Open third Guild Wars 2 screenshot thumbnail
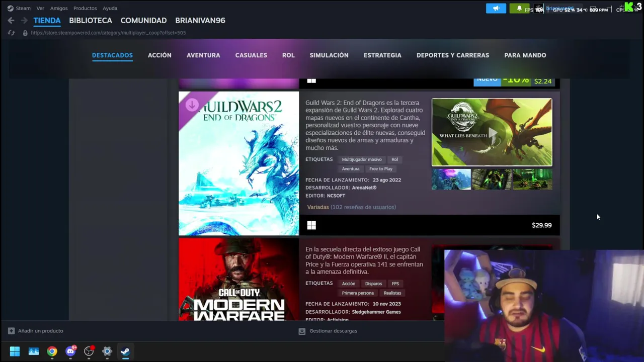Image resolution: width=644 pixels, height=362 pixels. pos(532,179)
